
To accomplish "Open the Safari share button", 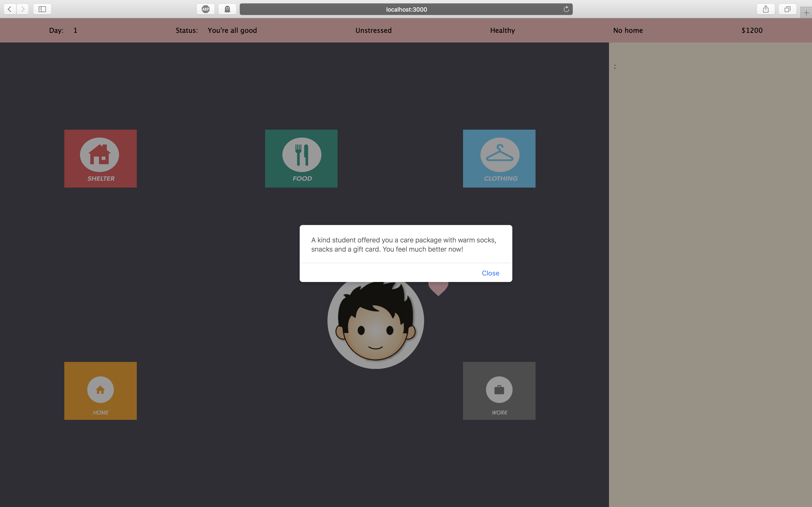I will click(x=765, y=9).
